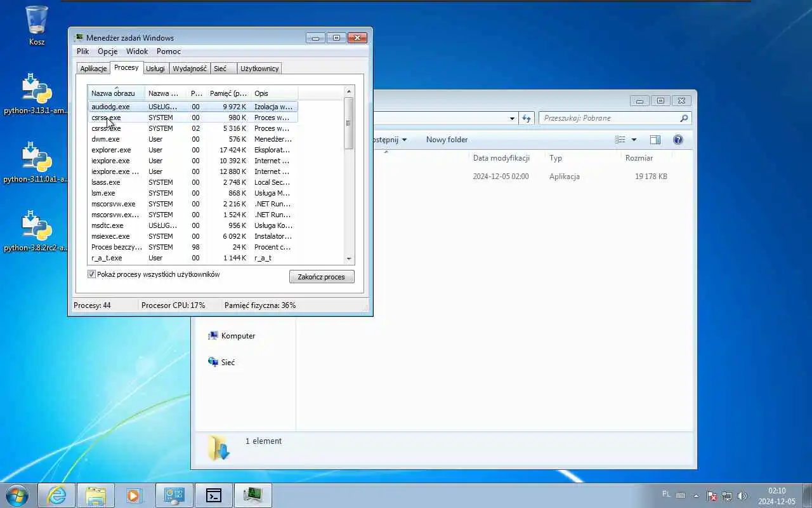Open the Pomoc menu in Task Manager

(169, 51)
